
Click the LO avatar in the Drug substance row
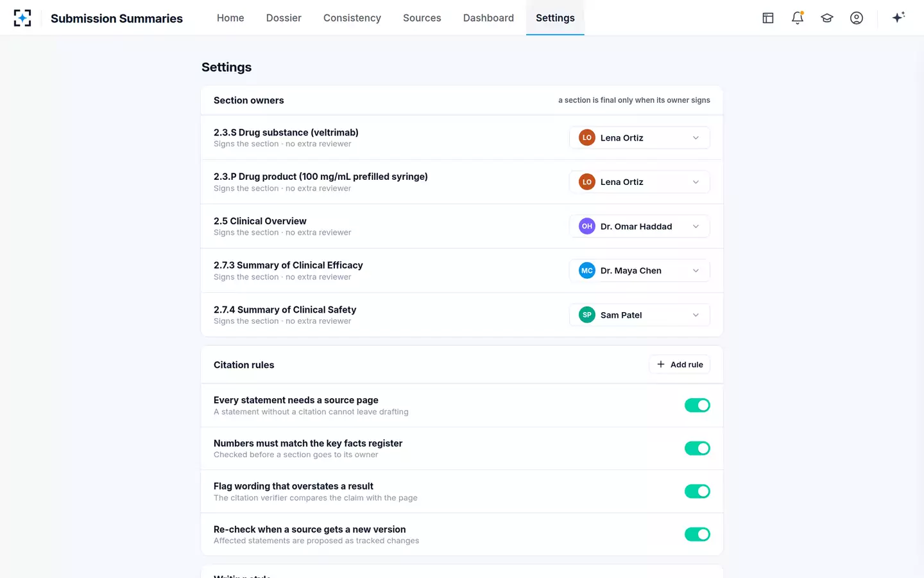tap(587, 137)
